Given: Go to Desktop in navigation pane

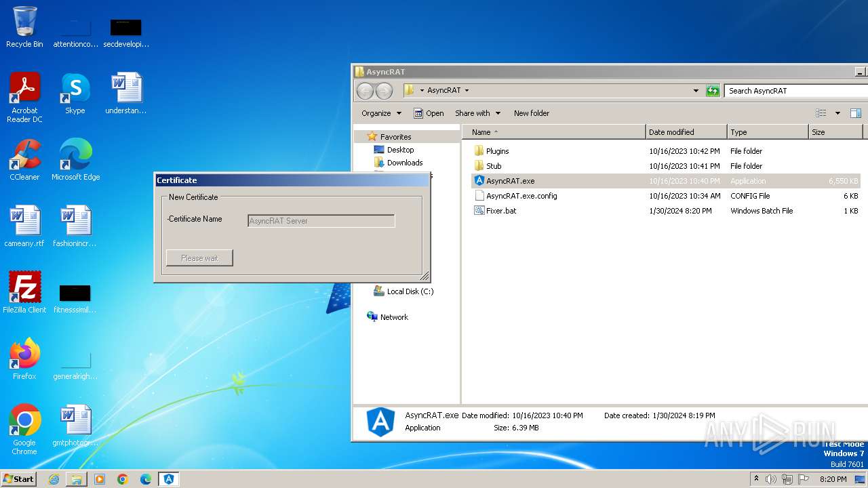Looking at the screenshot, I should point(400,150).
